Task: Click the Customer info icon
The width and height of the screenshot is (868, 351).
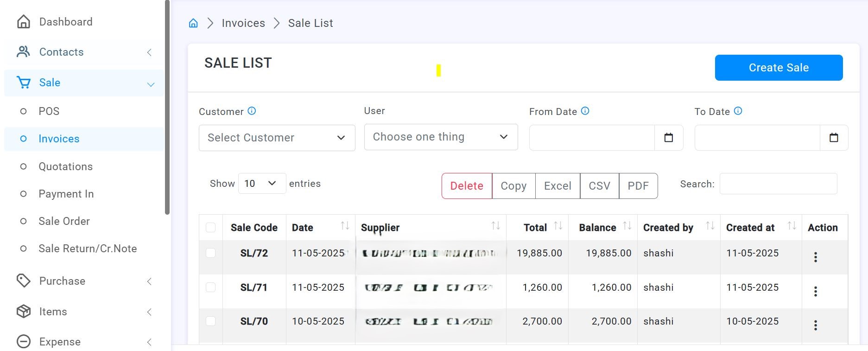Action: coord(252,111)
